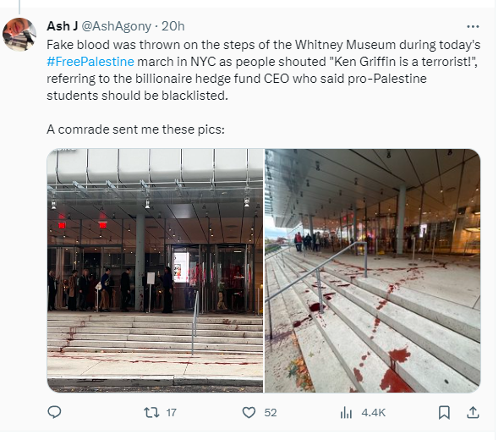Click tweet text about Whitney Museum
This screenshot has height=440, width=504.
tap(264, 70)
